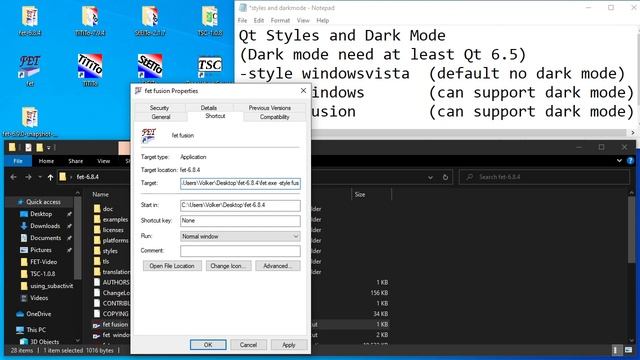Image resolution: width=640 pixels, height=360 pixels.
Task: Select the fet-6.9.0-snapshot folder on the desktop
Action: click(30, 122)
